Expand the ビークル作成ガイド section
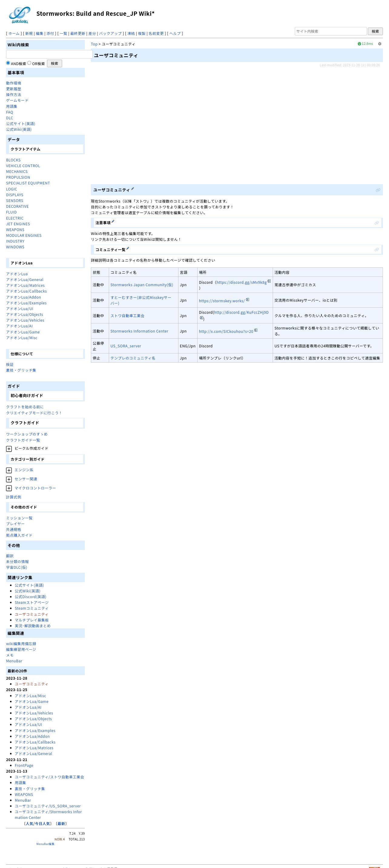The image size is (389, 868). (x=9, y=449)
